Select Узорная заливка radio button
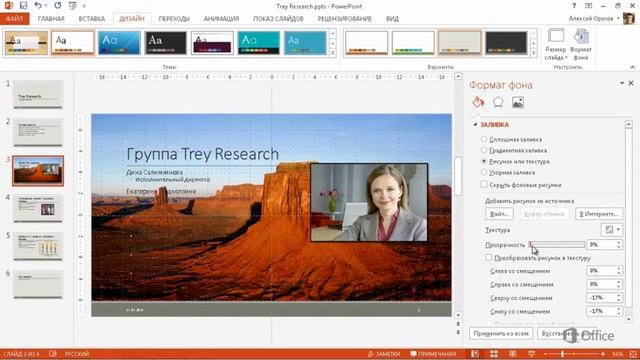The height and width of the screenshot is (360, 640). pos(484,172)
